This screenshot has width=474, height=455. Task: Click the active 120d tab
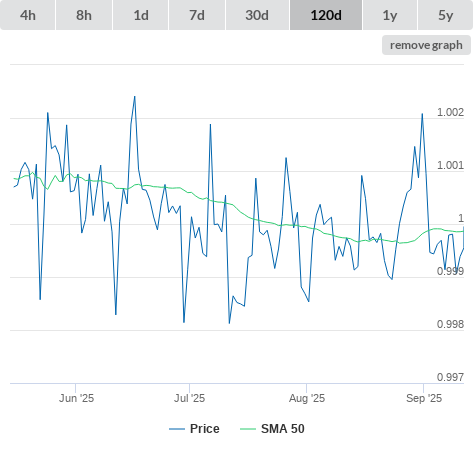(326, 15)
